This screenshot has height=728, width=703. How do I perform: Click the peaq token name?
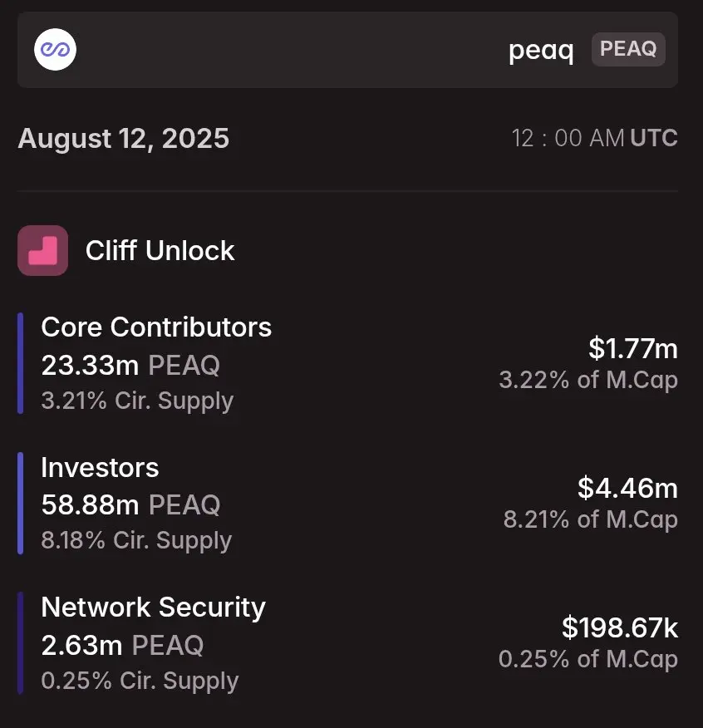(541, 50)
